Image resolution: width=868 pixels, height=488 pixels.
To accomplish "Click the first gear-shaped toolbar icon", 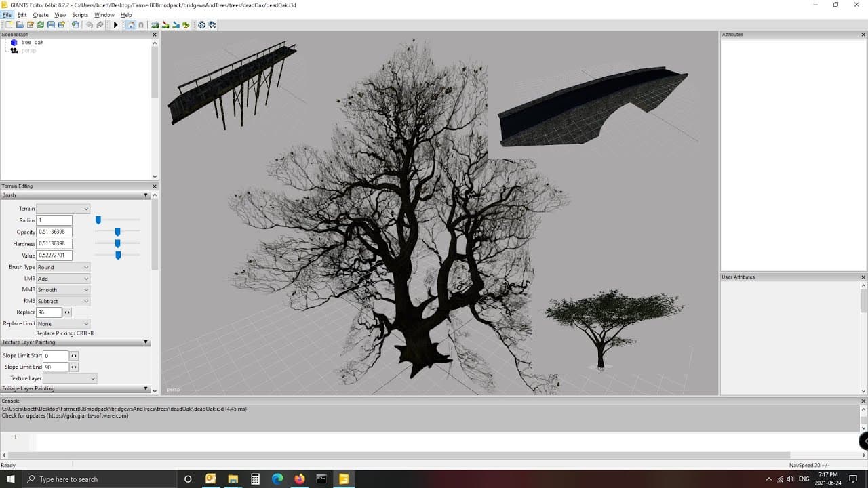I will pos(201,25).
